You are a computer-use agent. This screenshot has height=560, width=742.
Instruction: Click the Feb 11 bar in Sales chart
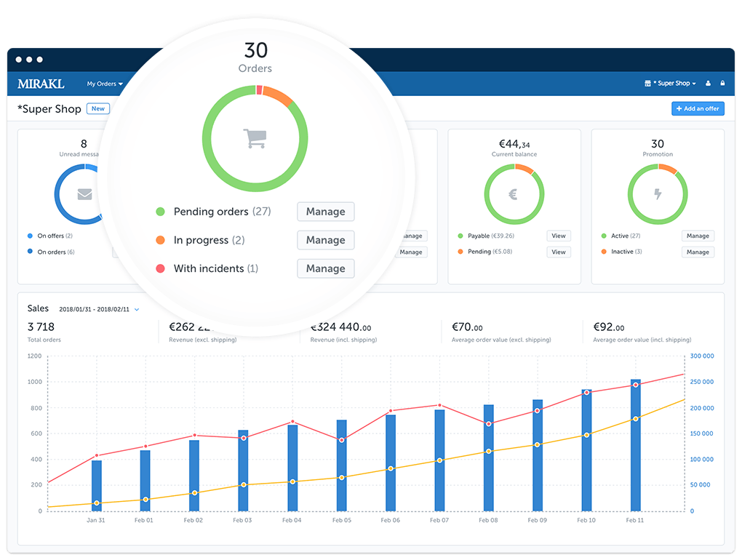pos(635,445)
